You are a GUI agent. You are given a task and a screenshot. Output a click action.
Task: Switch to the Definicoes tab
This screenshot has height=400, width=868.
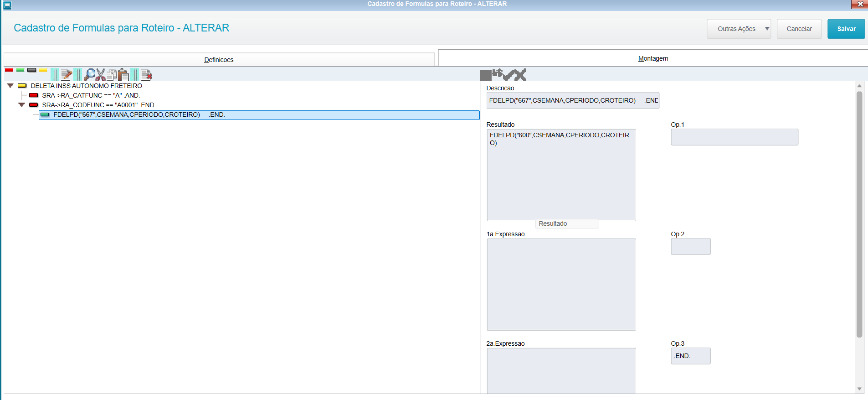[219, 60]
